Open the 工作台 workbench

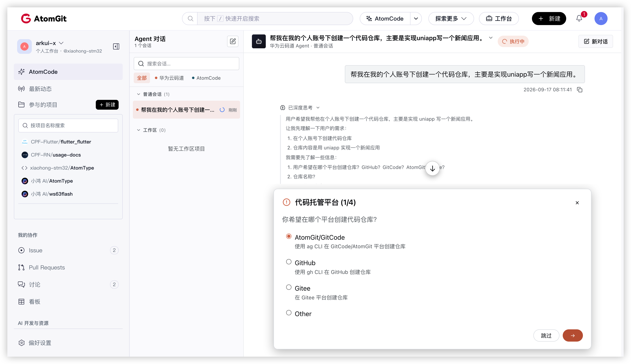pos(499,19)
